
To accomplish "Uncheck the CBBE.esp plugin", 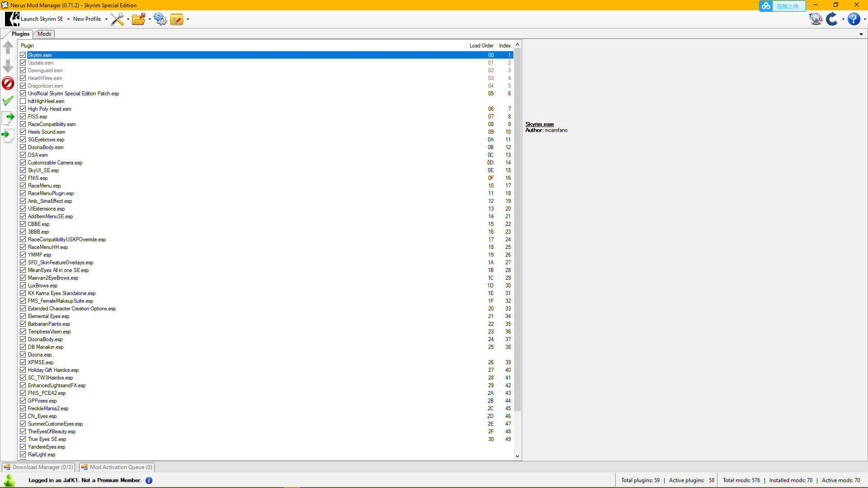I will (23, 224).
